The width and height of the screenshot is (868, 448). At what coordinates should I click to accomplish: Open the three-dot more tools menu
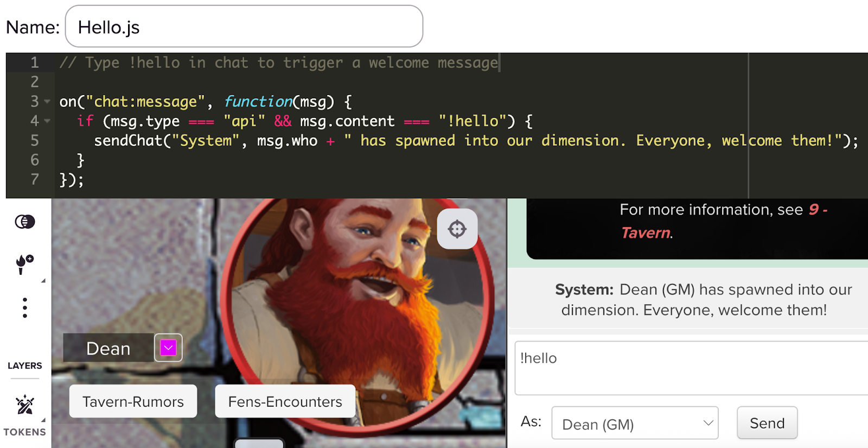point(25,308)
